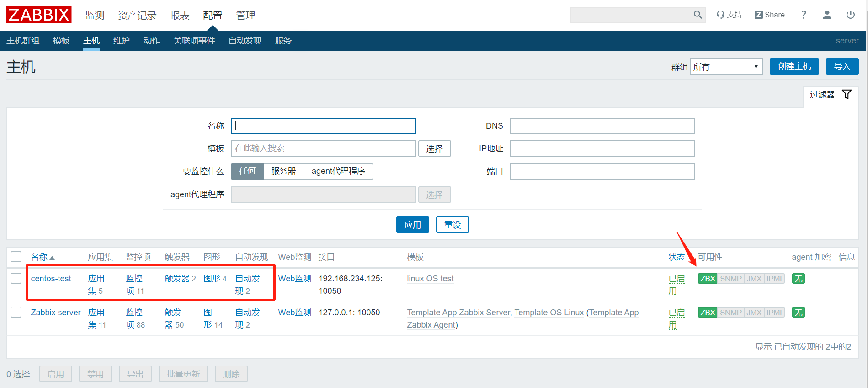
Task: Click the 无 encryption badge for Zabbix server
Action: click(x=798, y=313)
